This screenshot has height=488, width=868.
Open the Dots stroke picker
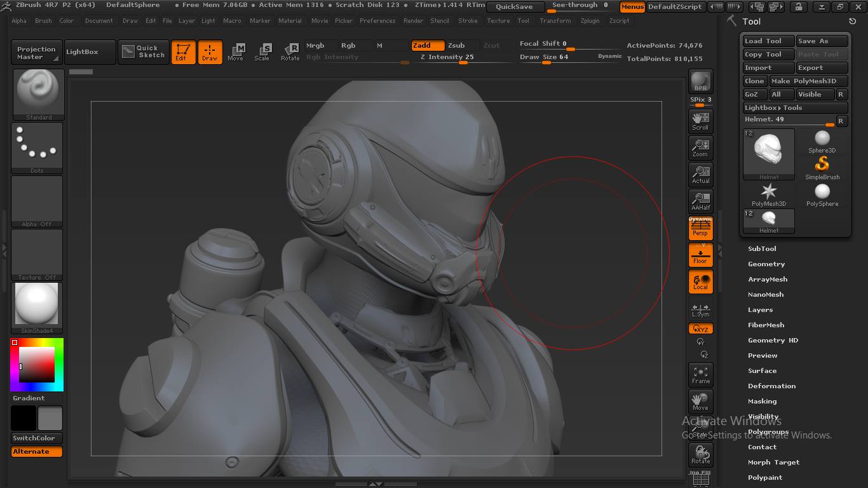point(38,148)
